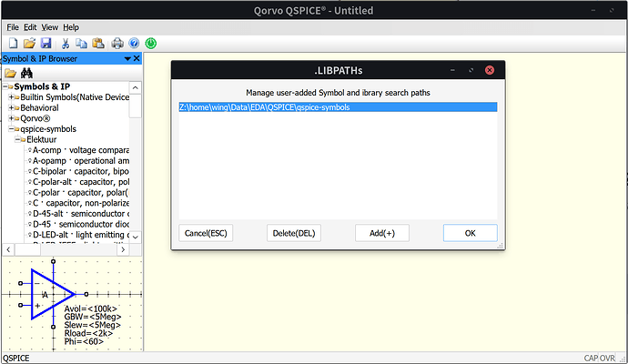Click the green power run icon
This screenshot has height=364, width=628.
click(x=151, y=43)
